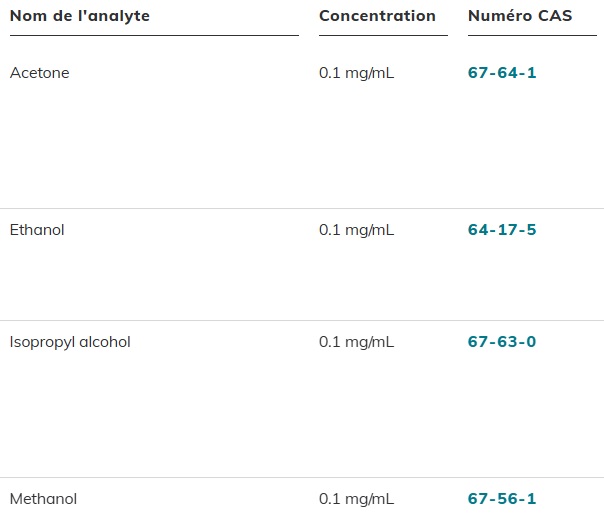Click the divider line above the Methanol row
The width and height of the screenshot is (604, 526).
[x=302, y=478]
